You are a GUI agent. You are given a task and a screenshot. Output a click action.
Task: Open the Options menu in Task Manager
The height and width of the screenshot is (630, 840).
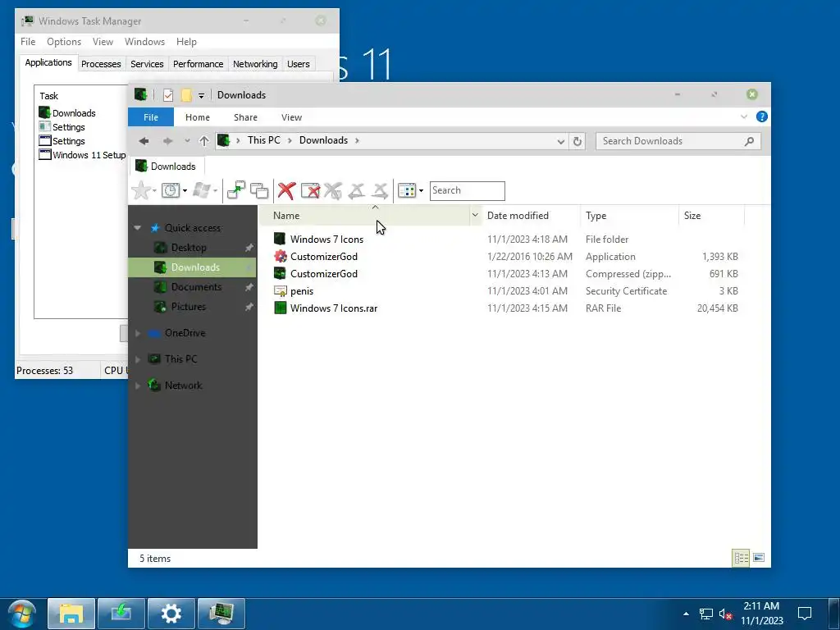(64, 42)
